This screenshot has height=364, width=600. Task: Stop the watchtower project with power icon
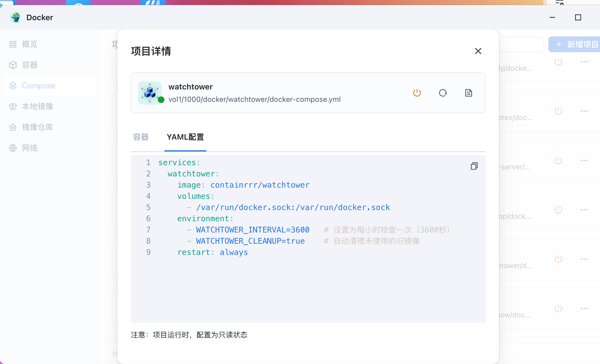coord(417,93)
